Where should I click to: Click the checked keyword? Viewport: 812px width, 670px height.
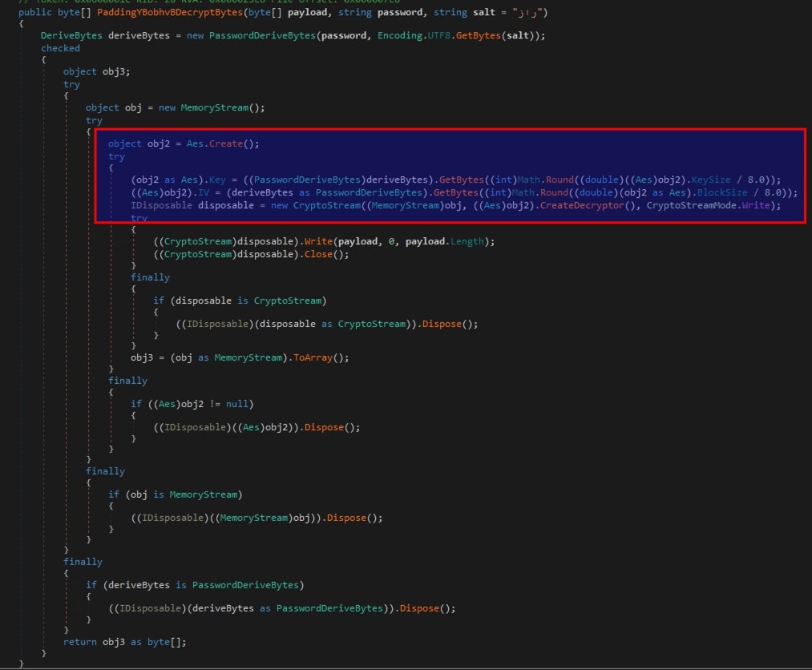pyautogui.click(x=60, y=48)
